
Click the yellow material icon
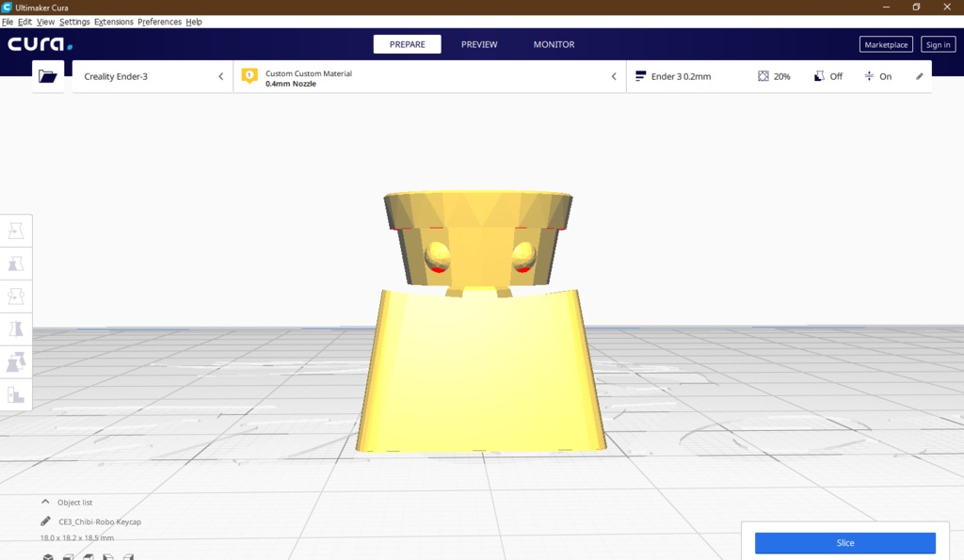point(249,75)
